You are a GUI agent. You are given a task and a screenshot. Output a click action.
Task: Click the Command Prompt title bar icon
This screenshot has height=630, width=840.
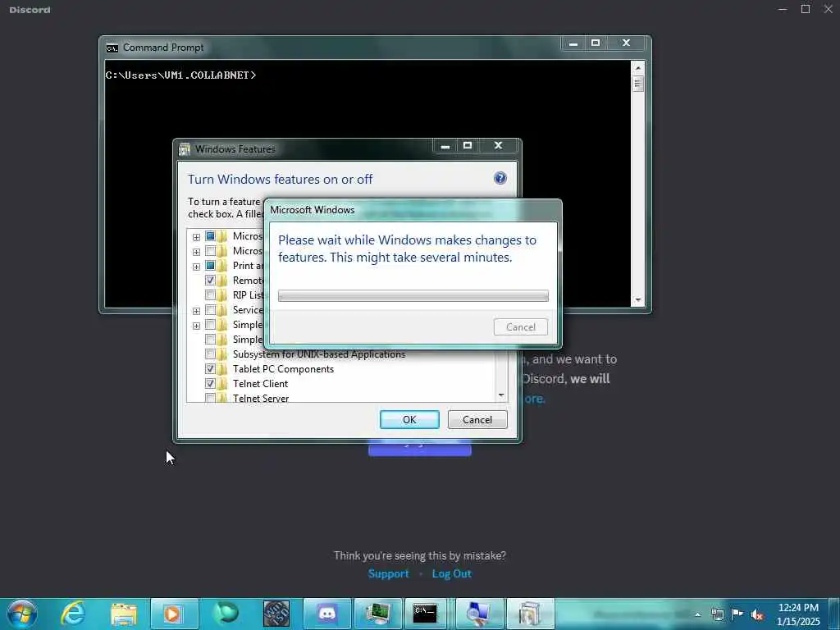(112, 48)
